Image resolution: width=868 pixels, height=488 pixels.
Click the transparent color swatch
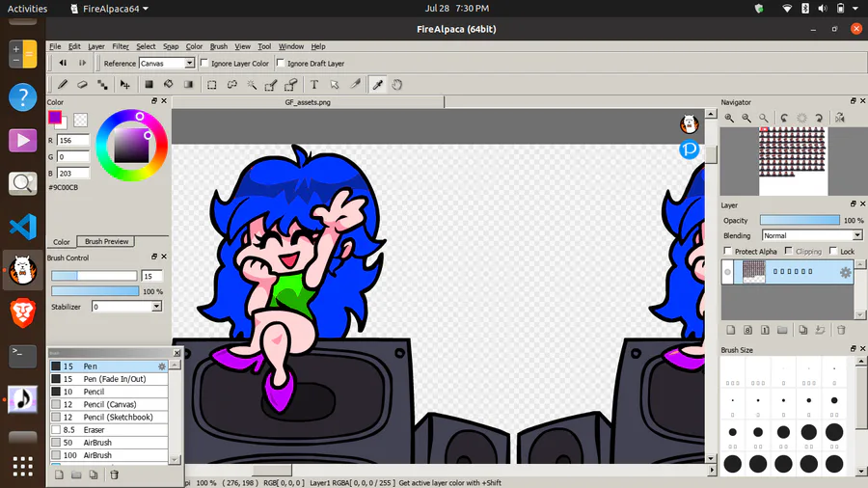80,120
